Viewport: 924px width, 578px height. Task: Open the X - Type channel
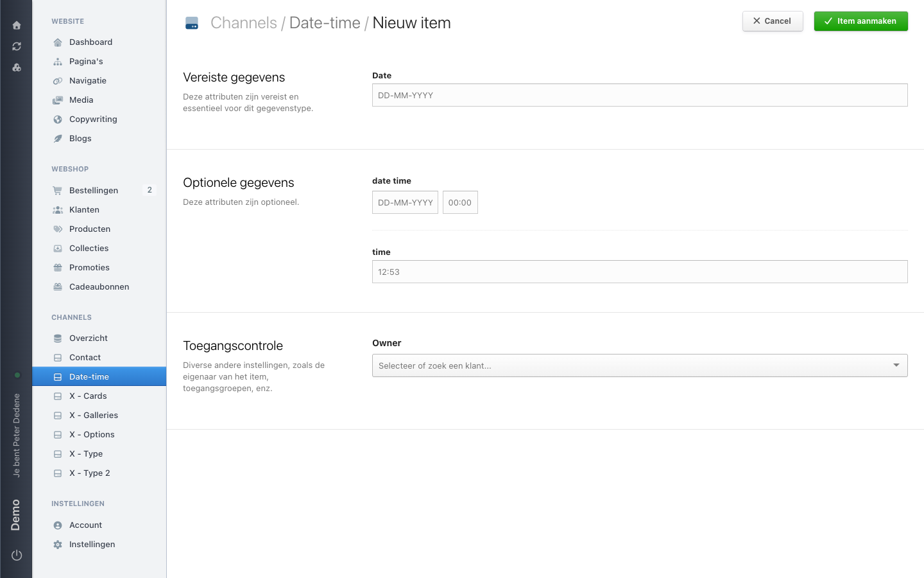86,454
